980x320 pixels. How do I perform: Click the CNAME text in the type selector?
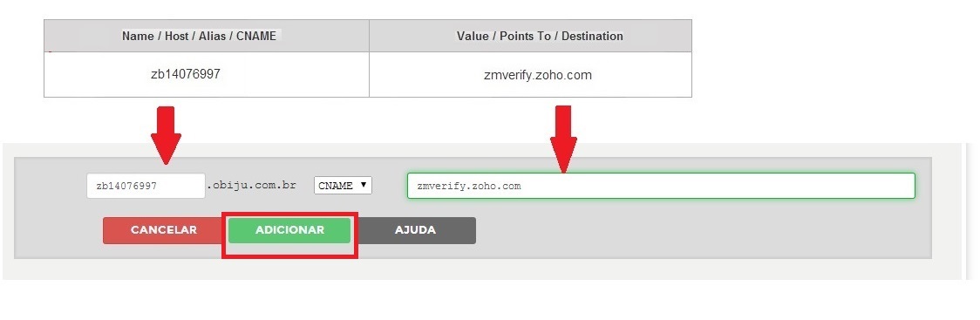pos(336,186)
